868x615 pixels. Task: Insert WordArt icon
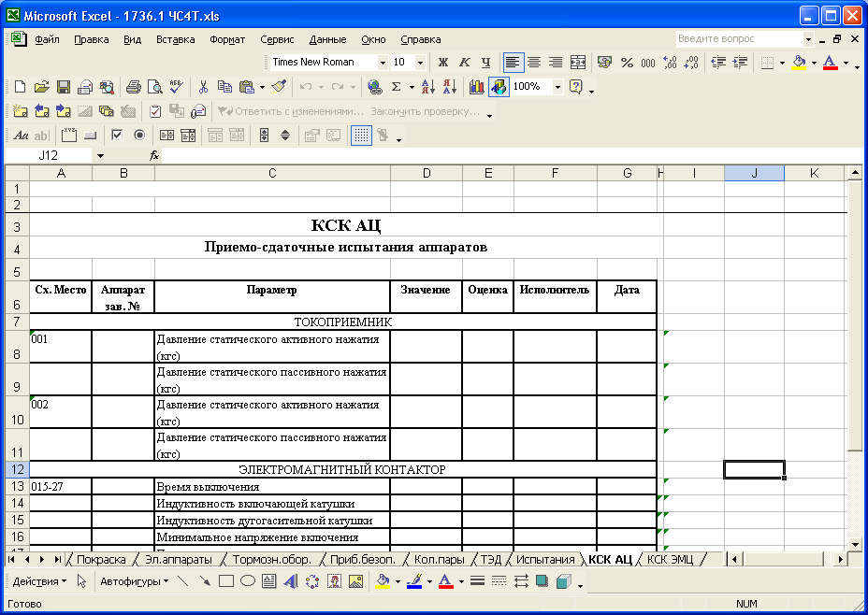[x=291, y=581]
